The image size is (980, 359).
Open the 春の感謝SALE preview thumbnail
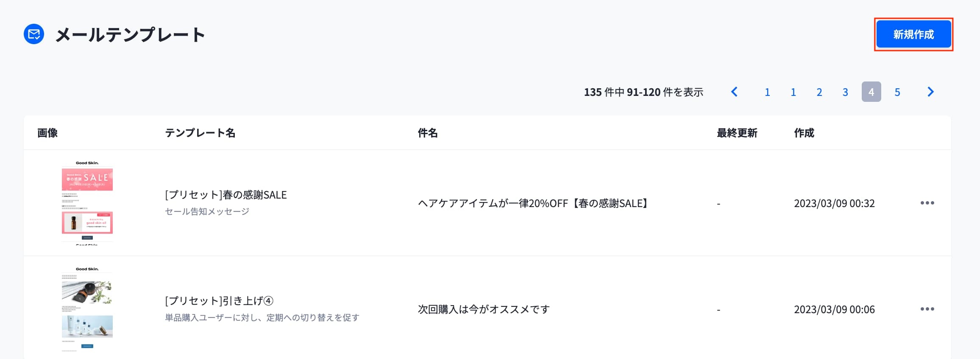87,203
